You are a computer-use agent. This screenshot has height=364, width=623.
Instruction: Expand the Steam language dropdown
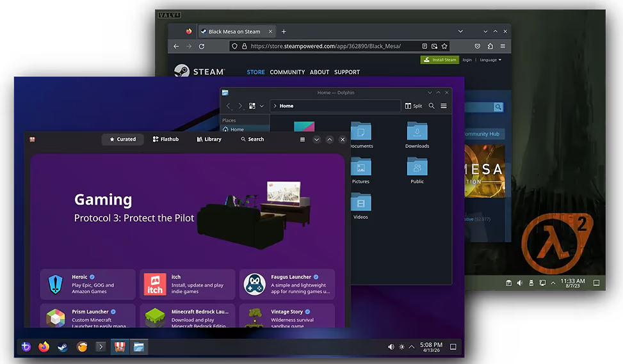click(490, 60)
